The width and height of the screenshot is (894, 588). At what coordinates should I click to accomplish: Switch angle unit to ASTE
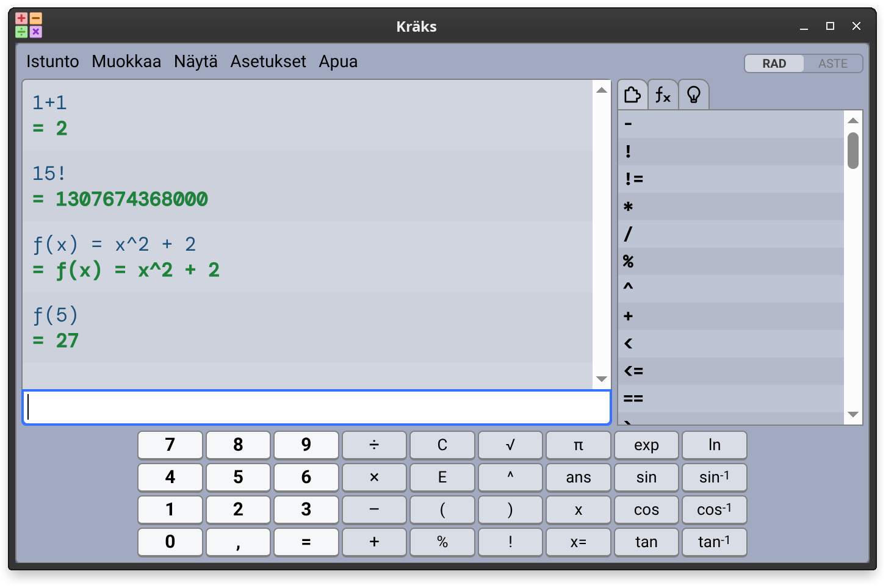click(x=832, y=63)
